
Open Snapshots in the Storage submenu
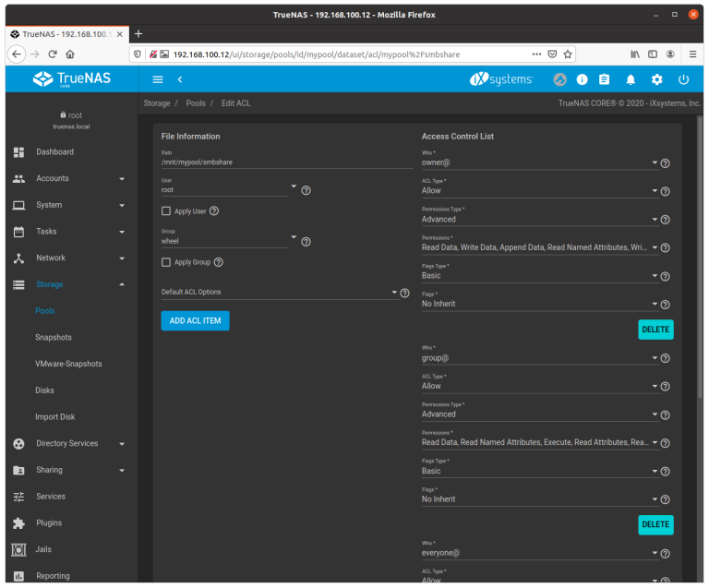coord(54,338)
